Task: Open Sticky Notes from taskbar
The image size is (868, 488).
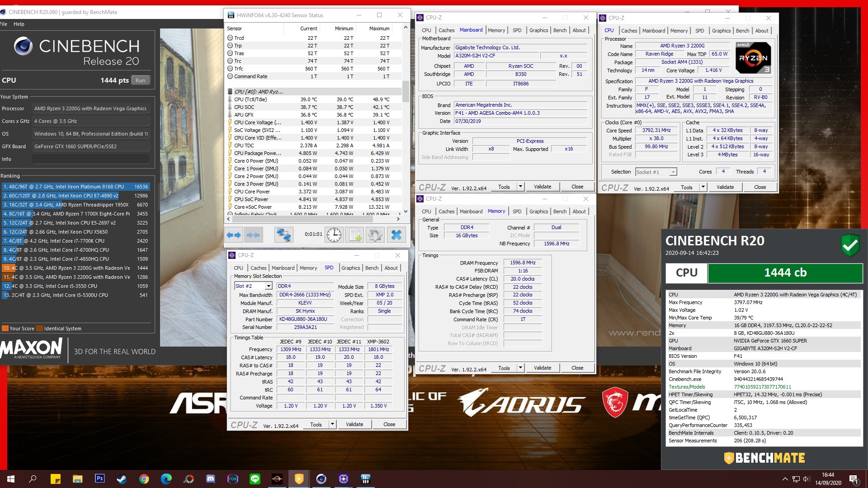Action: [55, 479]
